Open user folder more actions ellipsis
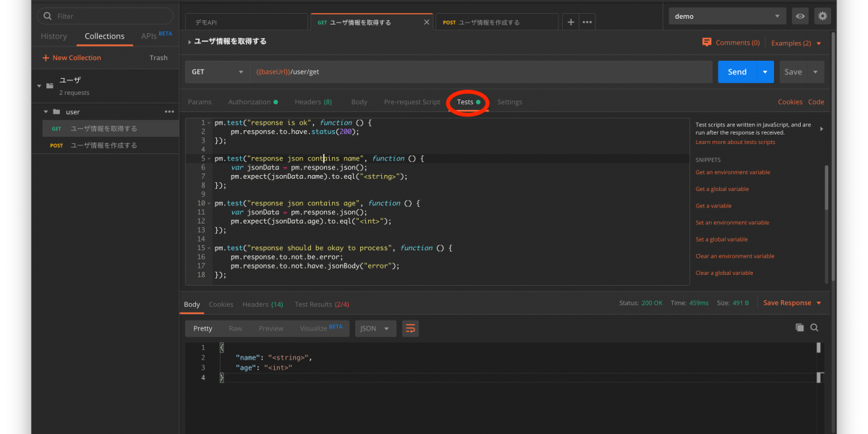This screenshot has height=434, width=868. (169, 112)
